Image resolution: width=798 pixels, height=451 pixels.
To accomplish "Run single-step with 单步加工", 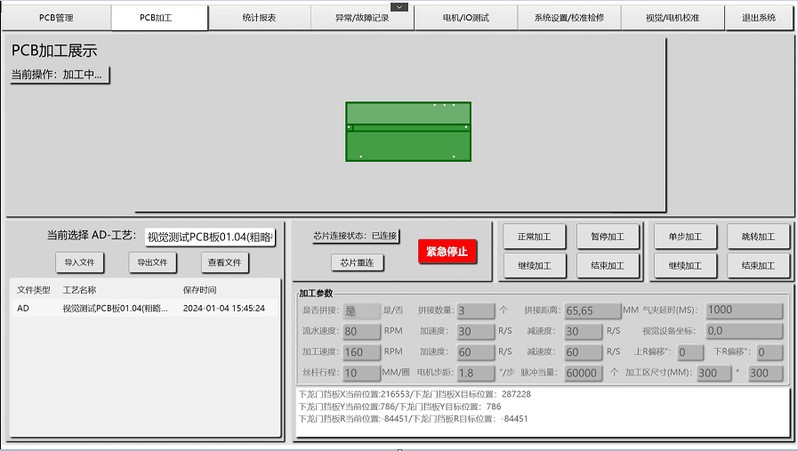I will (x=685, y=237).
